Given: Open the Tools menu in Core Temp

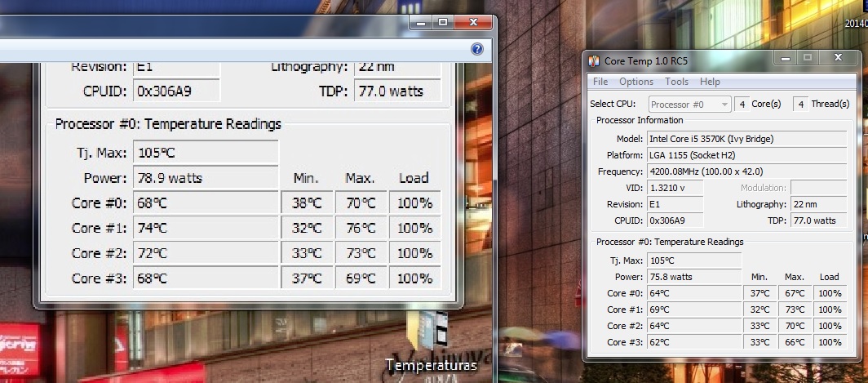Looking at the screenshot, I should click(676, 82).
